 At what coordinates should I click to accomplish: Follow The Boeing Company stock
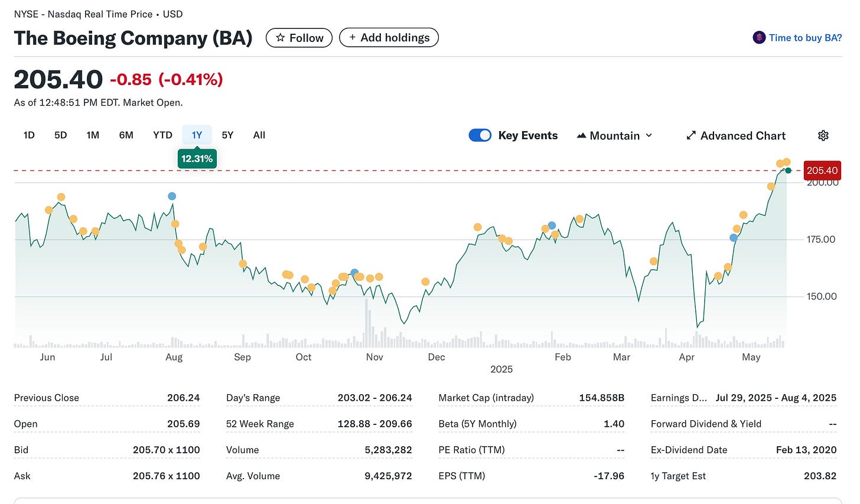point(299,38)
